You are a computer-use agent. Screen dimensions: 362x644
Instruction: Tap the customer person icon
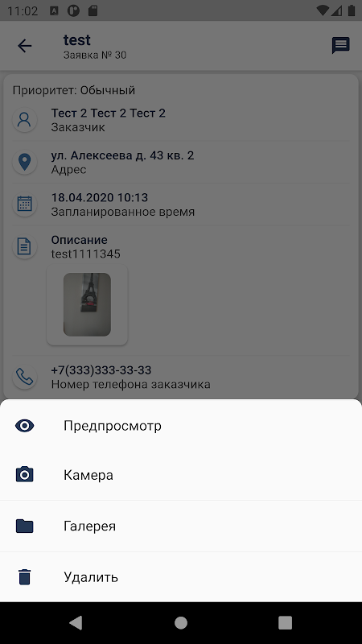(25, 119)
